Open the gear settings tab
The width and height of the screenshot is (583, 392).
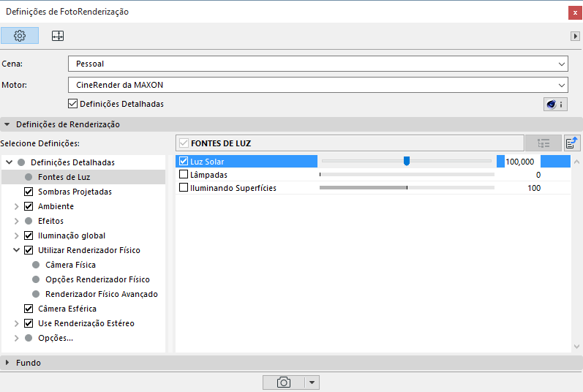pyautogui.click(x=20, y=36)
